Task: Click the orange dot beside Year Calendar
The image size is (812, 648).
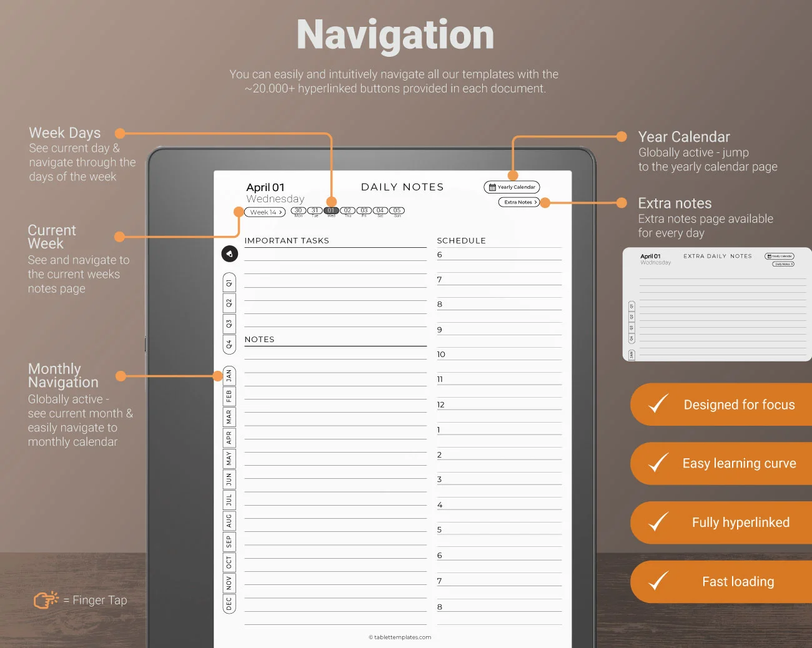Action: [x=621, y=137]
